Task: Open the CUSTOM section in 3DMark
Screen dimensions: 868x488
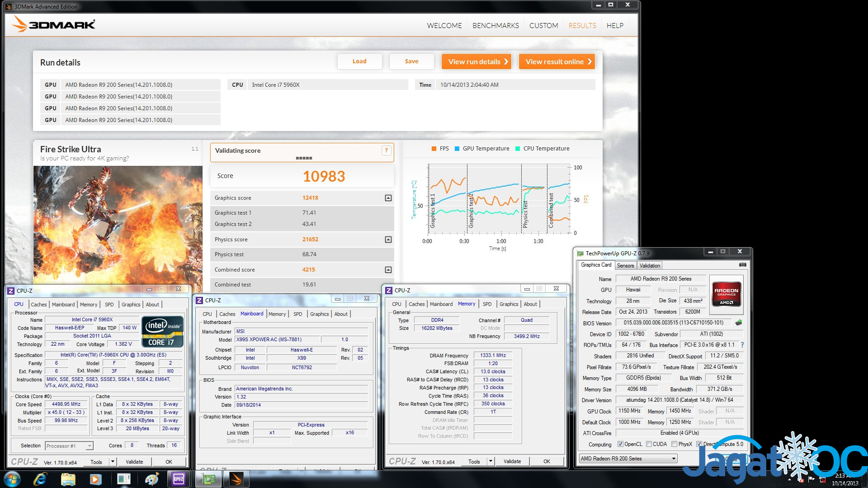Action: (x=543, y=26)
